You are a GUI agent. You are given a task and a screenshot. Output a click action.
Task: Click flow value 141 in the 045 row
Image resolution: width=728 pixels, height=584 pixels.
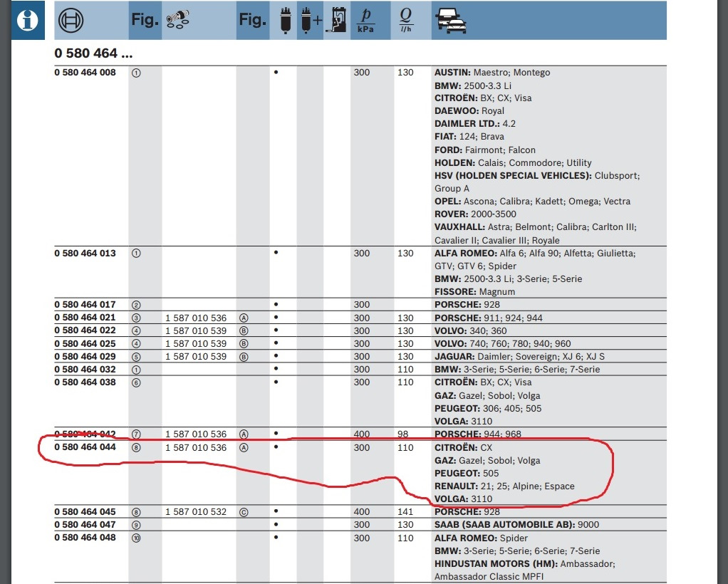click(x=405, y=511)
